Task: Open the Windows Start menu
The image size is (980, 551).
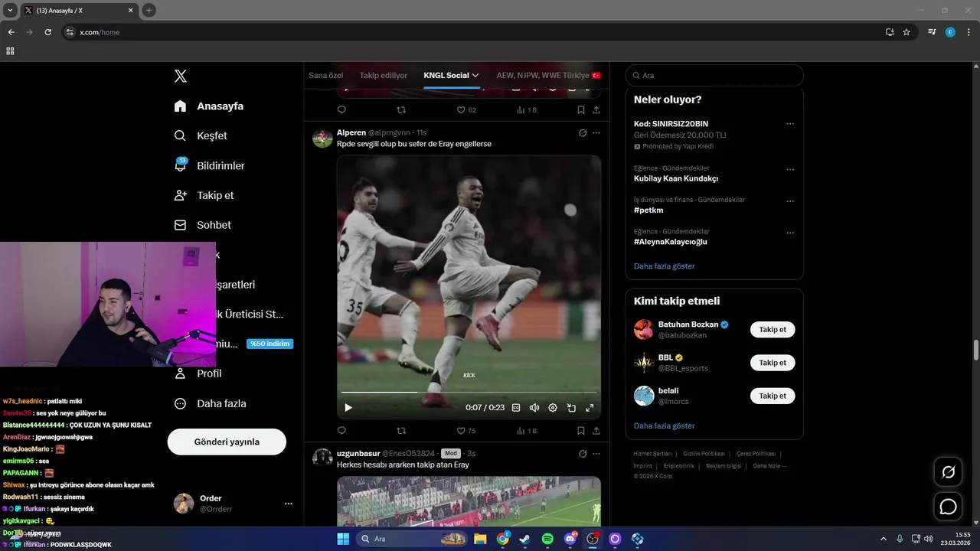Action: pos(343,539)
